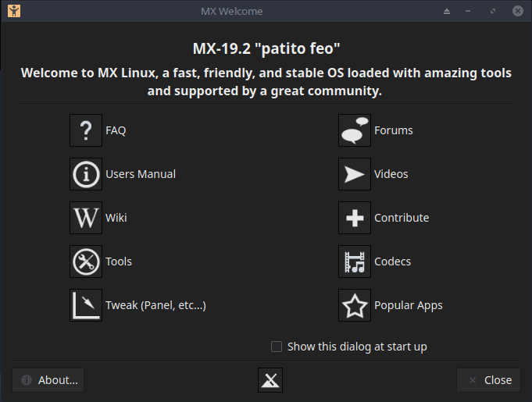Click the MX-19.2 "patito feo" heading
This screenshot has height=402, width=532.
pos(266,48)
